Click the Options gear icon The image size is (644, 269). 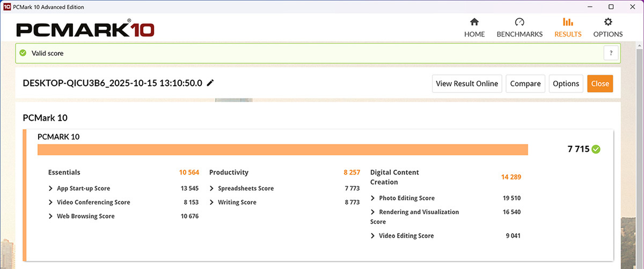(608, 22)
